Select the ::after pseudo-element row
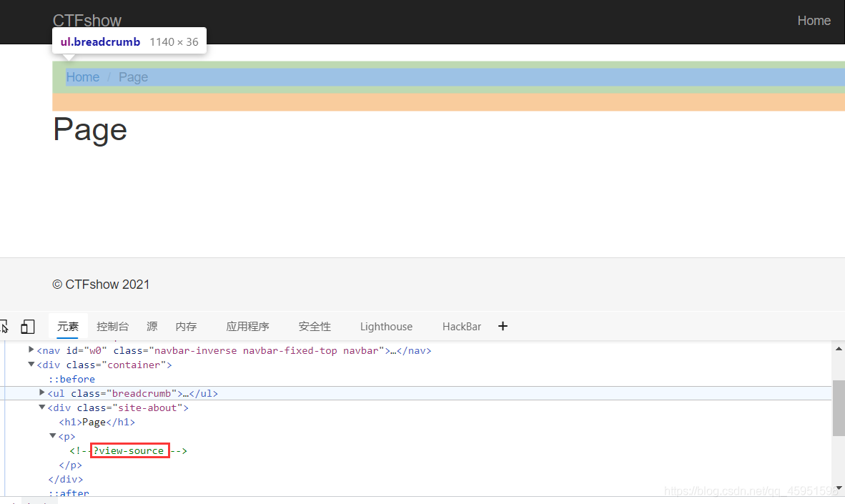Image resolution: width=845 pixels, height=504 pixels. 69,493
